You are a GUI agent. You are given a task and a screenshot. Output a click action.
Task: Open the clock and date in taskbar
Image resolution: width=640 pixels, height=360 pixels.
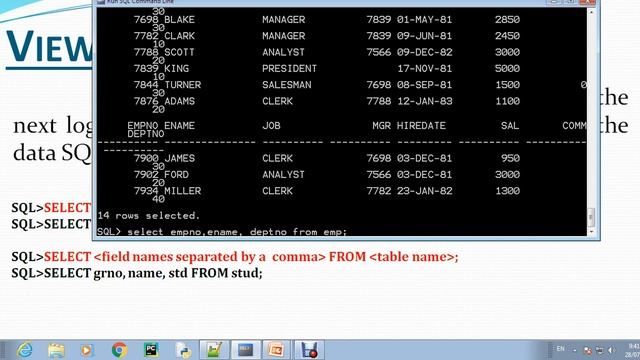633,350
